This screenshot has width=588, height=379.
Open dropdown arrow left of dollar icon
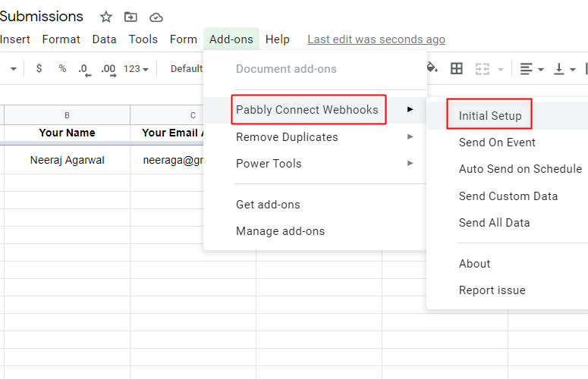[x=14, y=69]
